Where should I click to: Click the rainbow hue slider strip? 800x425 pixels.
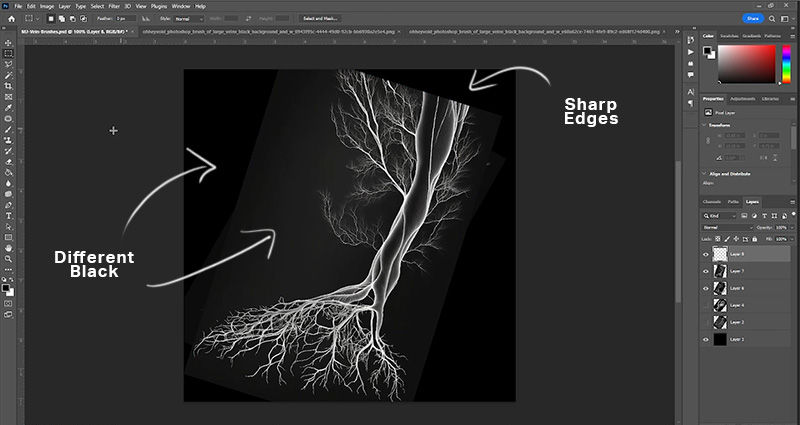[786, 64]
